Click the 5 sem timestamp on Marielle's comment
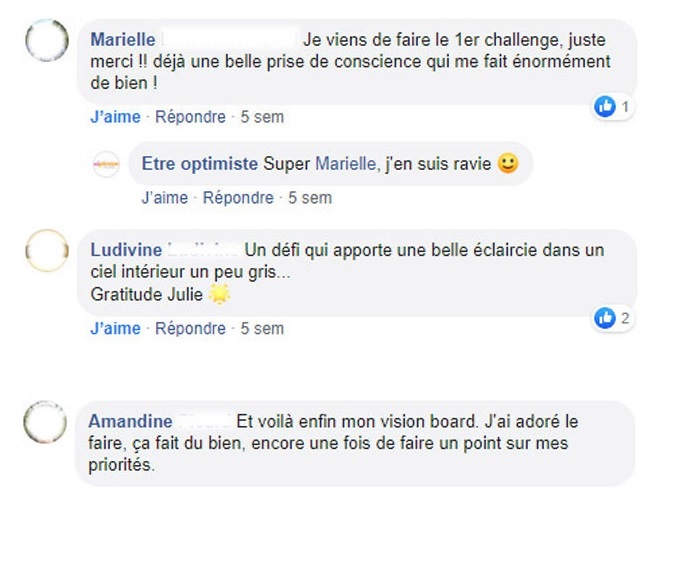The height and width of the screenshot is (568, 696). tap(262, 117)
